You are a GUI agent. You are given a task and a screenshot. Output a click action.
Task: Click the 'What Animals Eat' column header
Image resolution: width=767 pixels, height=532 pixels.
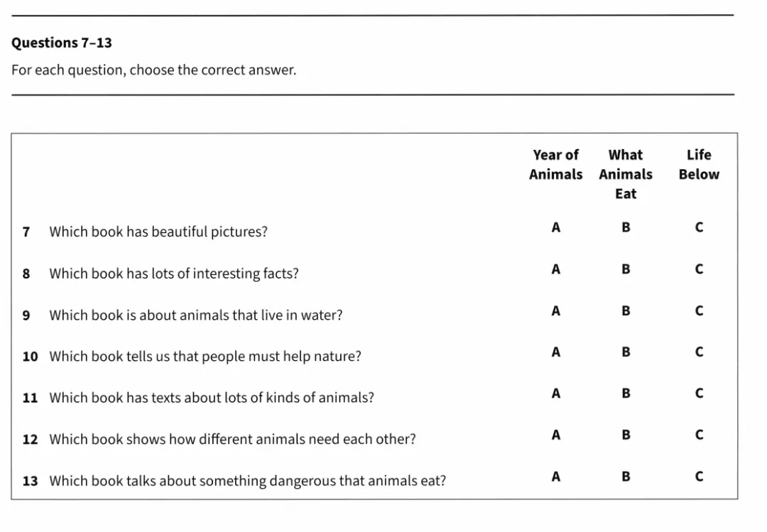coord(626,174)
